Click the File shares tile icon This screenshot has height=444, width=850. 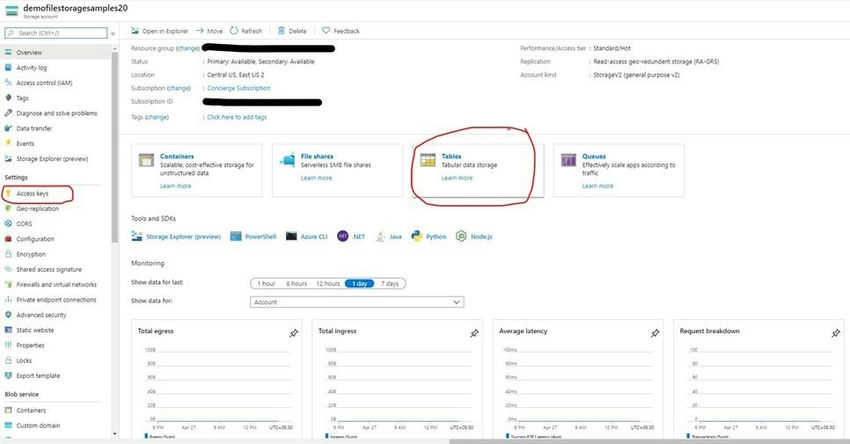point(287,160)
